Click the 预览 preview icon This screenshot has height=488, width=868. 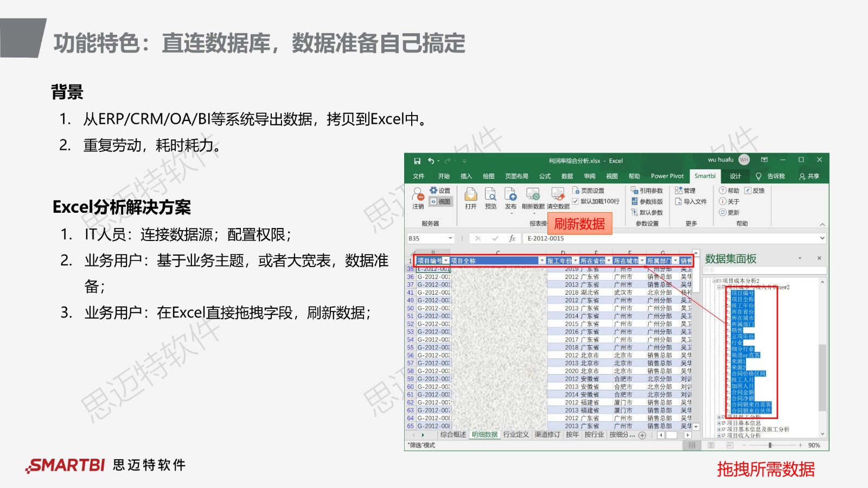(x=490, y=195)
